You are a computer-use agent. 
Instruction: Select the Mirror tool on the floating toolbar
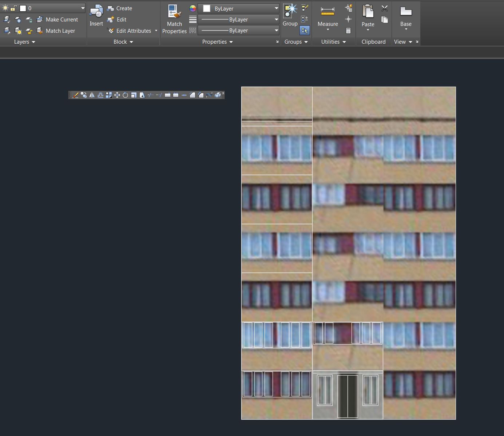92,95
